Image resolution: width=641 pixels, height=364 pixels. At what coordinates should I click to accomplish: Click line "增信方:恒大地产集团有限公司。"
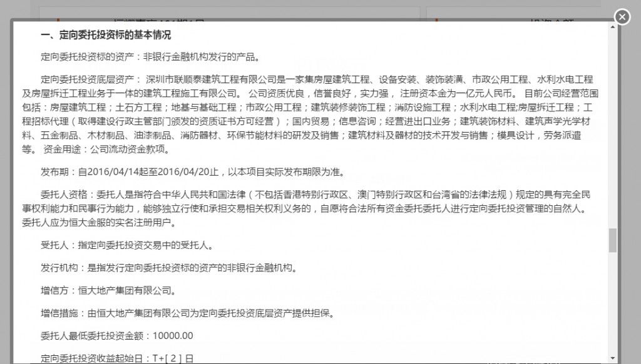pos(109,291)
